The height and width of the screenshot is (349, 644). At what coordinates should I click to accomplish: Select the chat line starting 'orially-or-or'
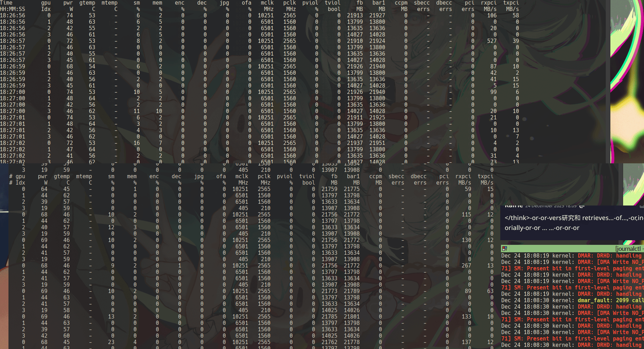pos(542,228)
